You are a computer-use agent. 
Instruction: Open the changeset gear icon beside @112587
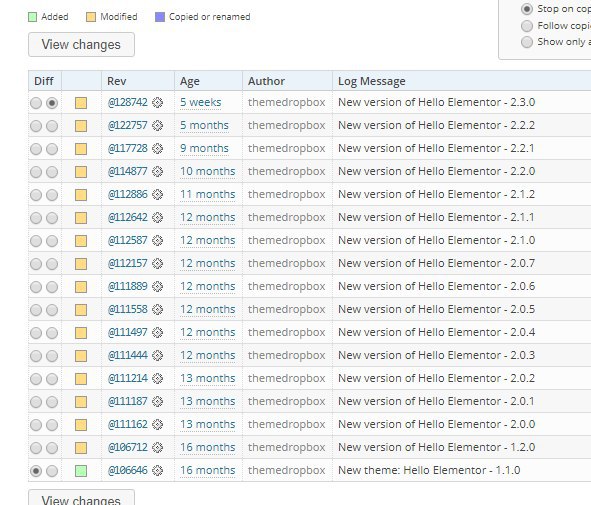coord(158,240)
